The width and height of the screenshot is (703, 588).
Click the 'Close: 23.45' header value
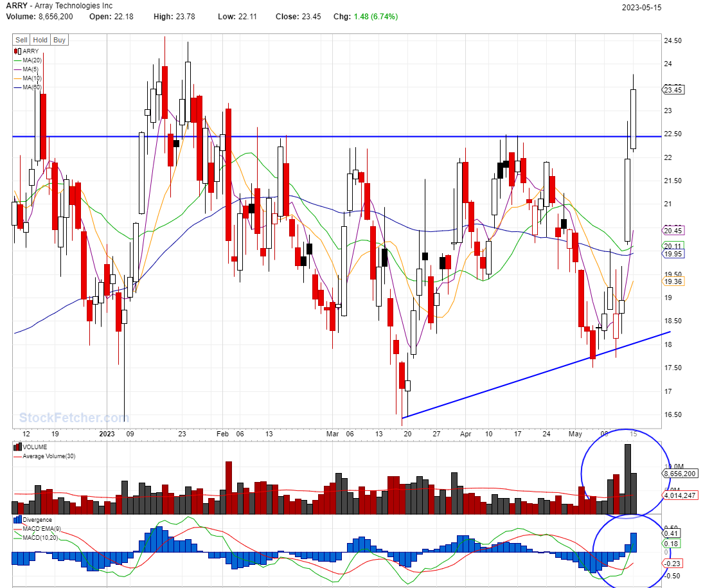pos(298,17)
